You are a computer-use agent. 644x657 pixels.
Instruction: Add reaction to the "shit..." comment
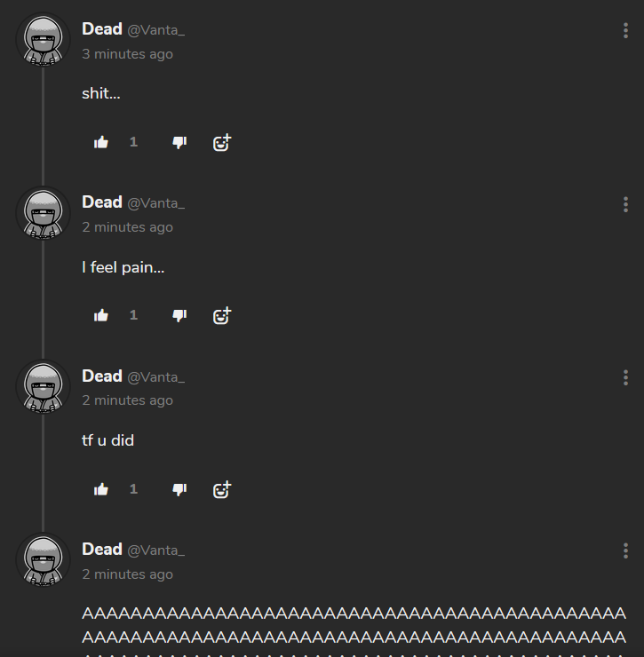(222, 142)
